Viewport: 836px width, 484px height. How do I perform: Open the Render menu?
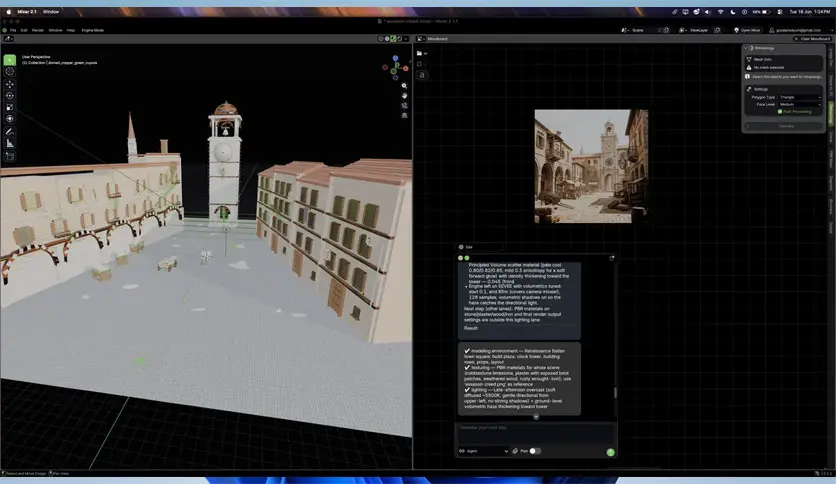point(38,30)
